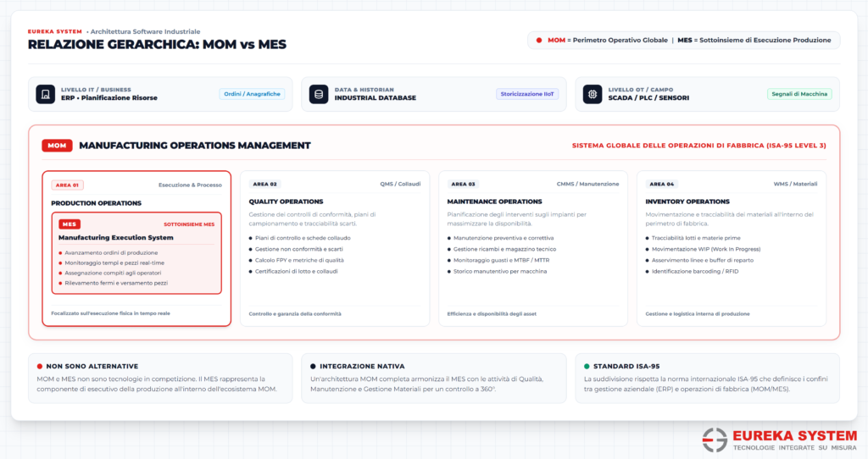
Task: Click 'Avanzamento ordini di produzione' bullet
Action: click(x=111, y=252)
